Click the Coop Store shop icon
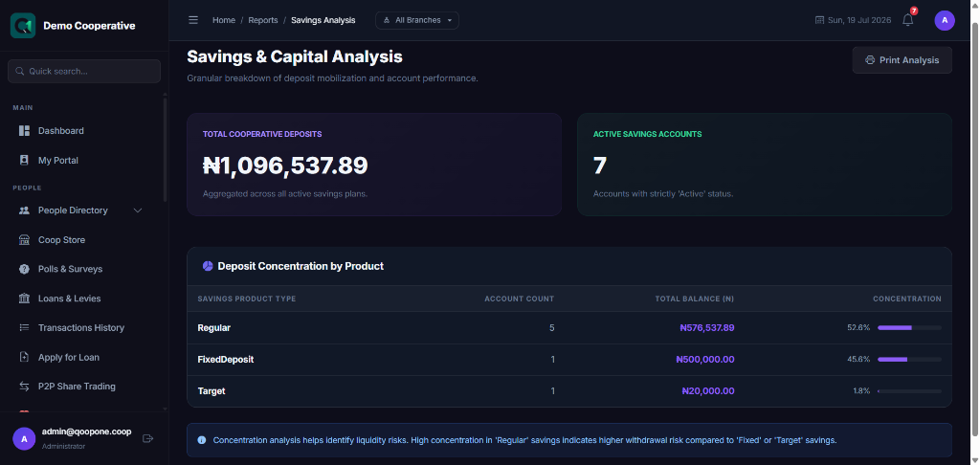Viewport: 980px width, 465px height. click(x=24, y=240)
